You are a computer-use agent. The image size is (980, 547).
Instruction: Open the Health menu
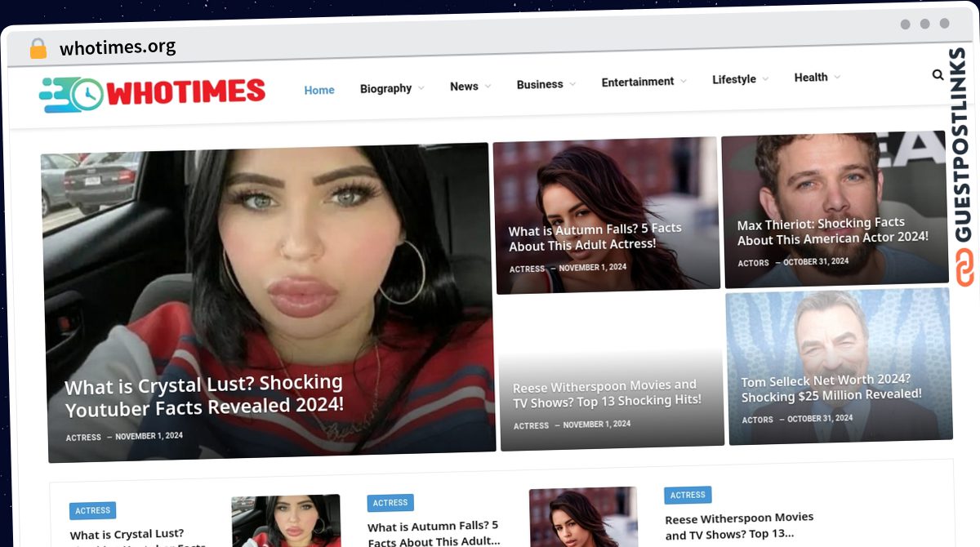tap(811, 77)
